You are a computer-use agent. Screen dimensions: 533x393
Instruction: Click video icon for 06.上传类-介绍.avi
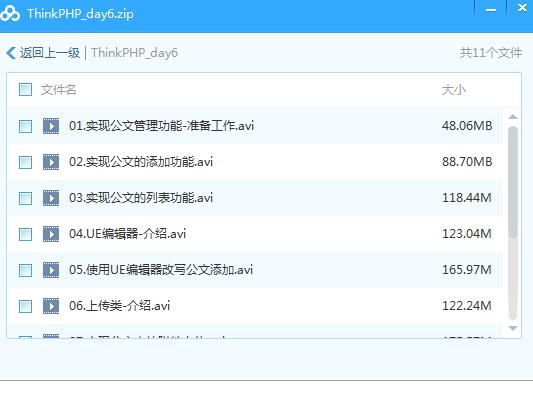tap(51, 306)
